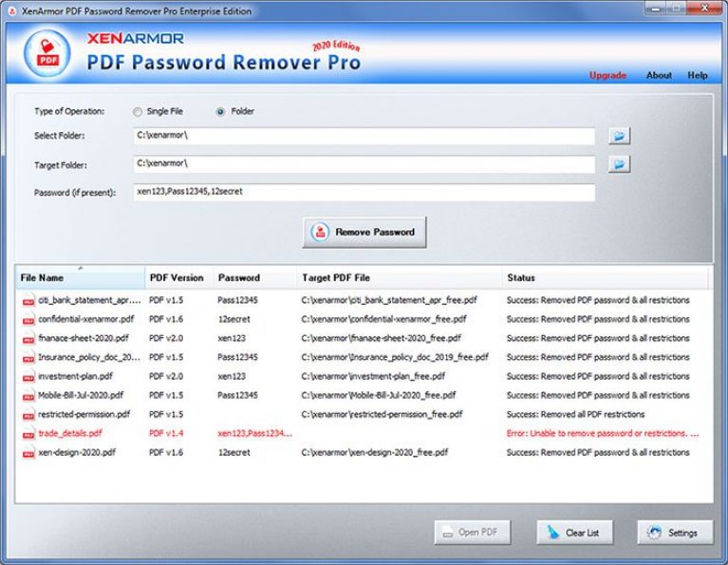Screen dimensions: 728x565
Task: Click the XenArmor PDF lock logo icon
Action: tap(47, 53)
